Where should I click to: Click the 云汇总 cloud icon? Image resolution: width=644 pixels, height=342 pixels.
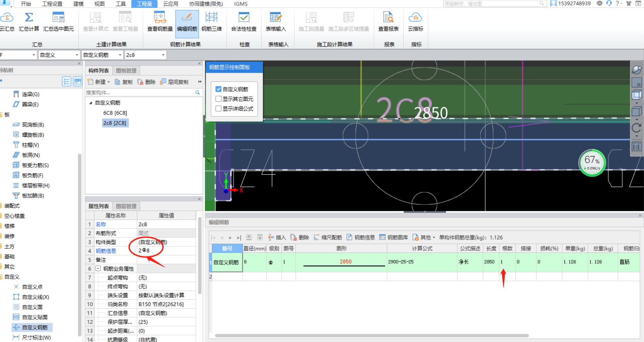pos(6,17)
